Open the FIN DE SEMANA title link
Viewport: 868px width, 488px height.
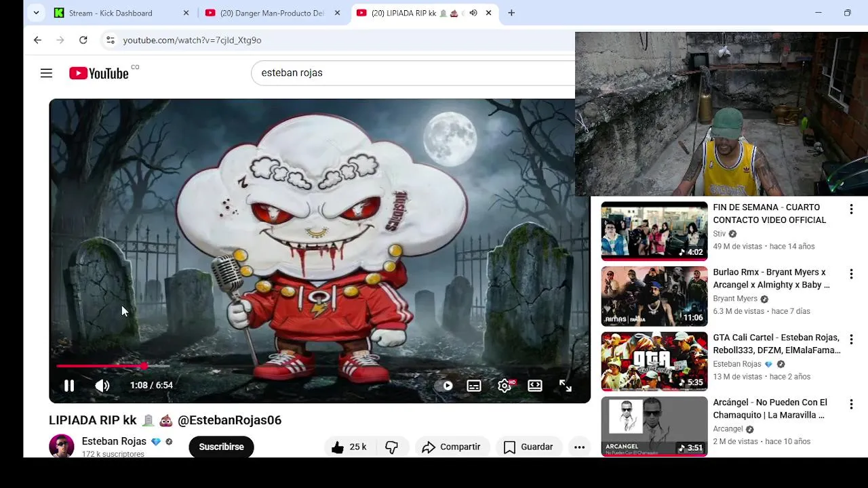click(x=770, y=213)
